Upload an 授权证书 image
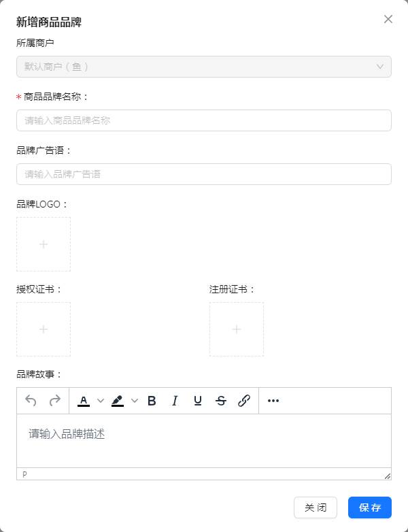The height and width of the screenshot is (532, 408). point(44,329)
